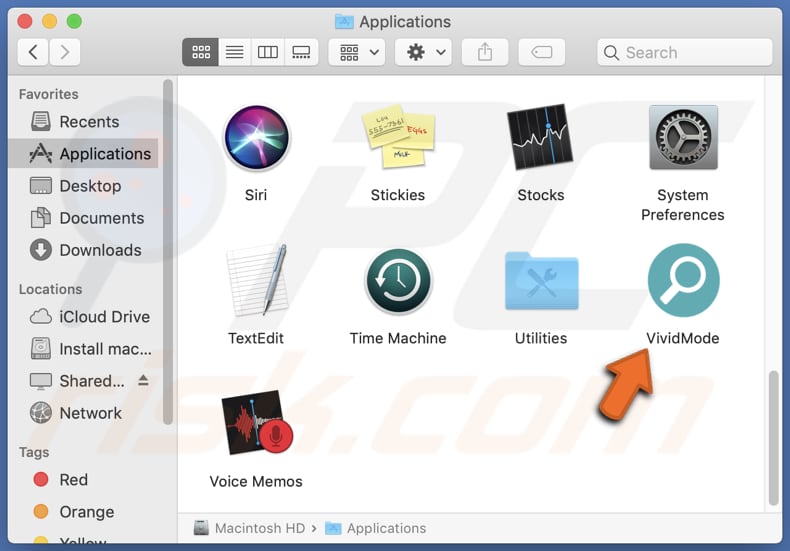The height and width of the screenshot is (551, 790).
Task: Select the Utilities folder icon
Action: [541, 281]
